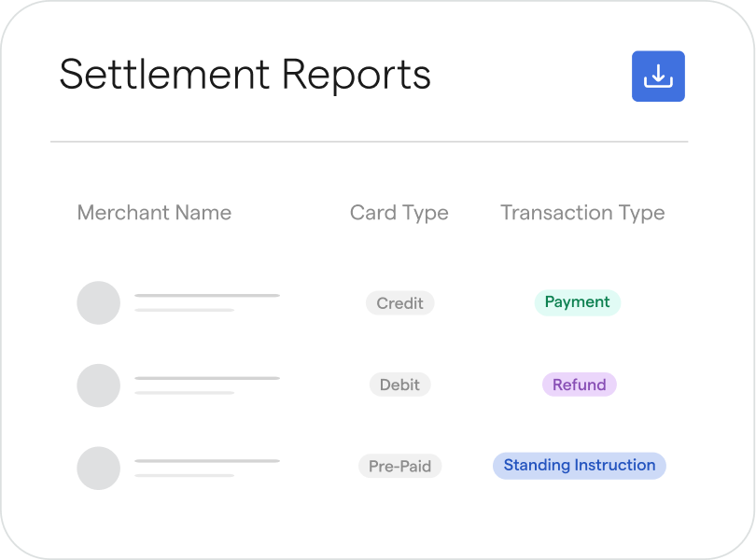Click the Pre-Paid card type badge

[x=399, y=466]
